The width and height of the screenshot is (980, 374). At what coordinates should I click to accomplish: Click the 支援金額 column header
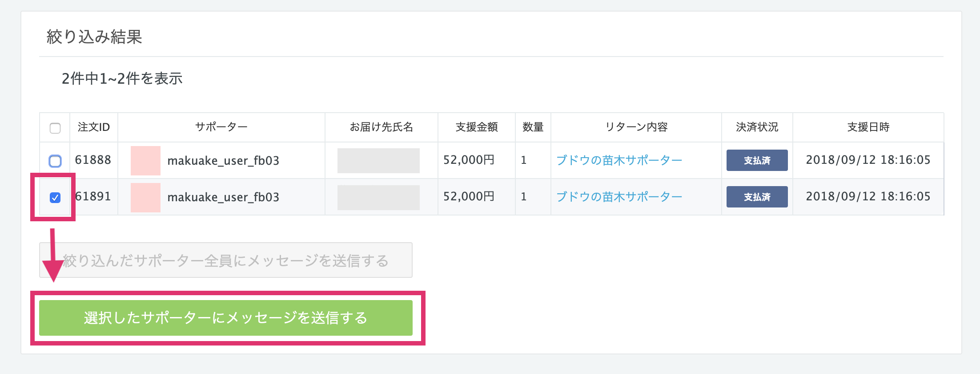click(x=477, y=127)
